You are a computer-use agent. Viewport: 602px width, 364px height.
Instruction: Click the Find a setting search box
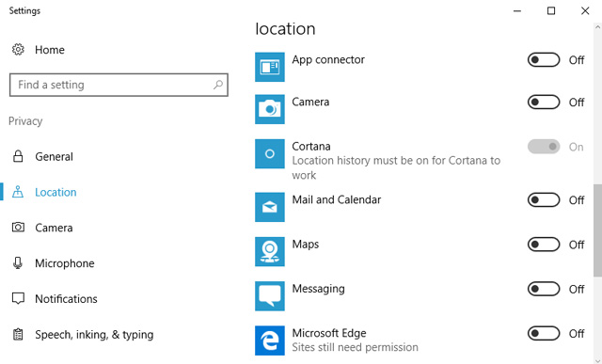119,85
